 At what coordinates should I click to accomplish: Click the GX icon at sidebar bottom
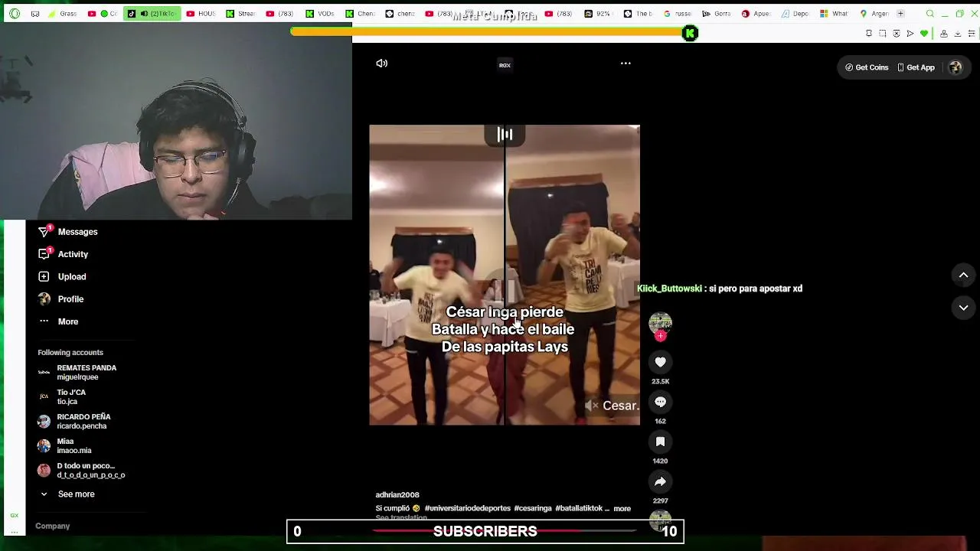coord(14,516)
